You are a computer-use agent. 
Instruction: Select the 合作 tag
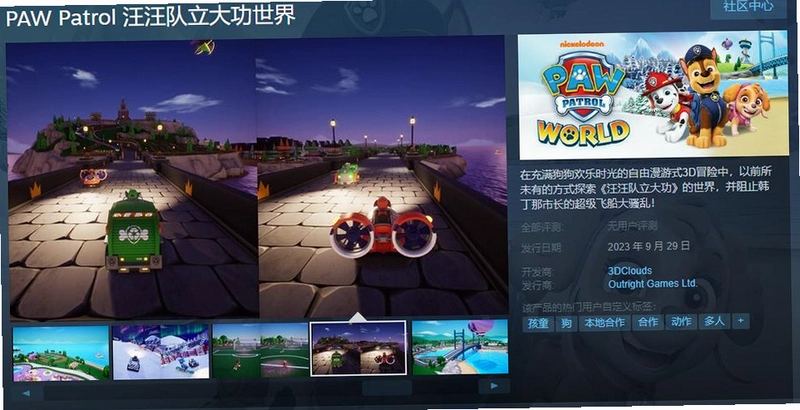(x=648, y=322)
